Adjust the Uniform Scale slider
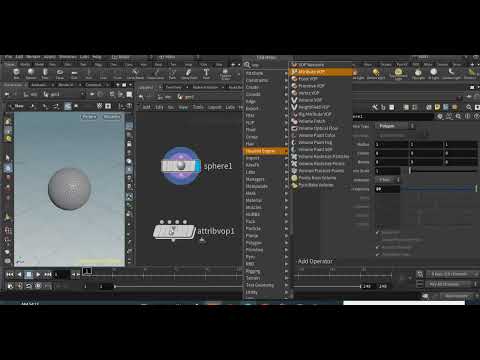The height and width of the screenshot is (360, 480). tap(443, 171)
